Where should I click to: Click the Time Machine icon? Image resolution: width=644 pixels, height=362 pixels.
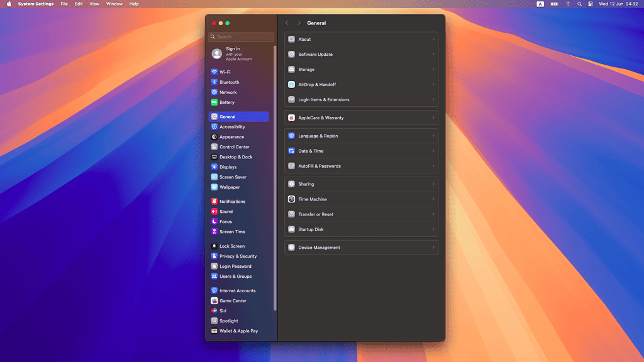pyautogui.click(x=291, y=199)
